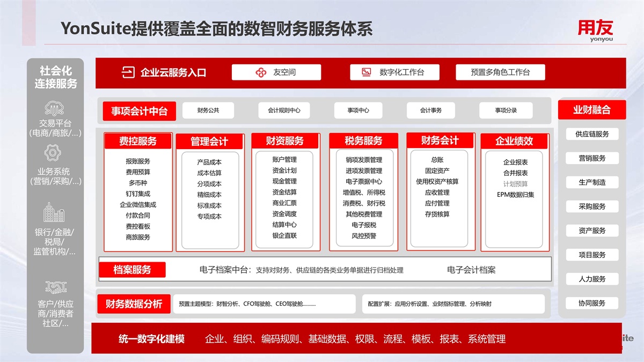The height and width of the screenshot is (362, 644).
Task: Click the 财务数据分析 label
Action: pos(134,304)
